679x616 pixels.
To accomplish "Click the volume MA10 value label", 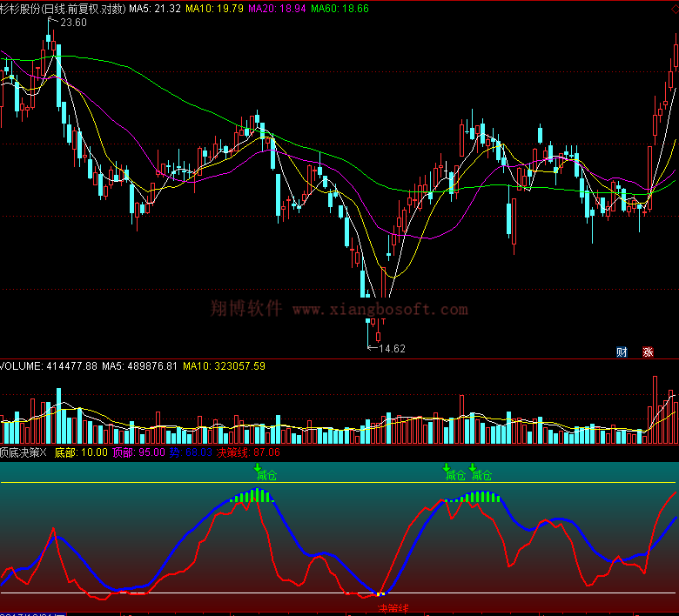I will (224, 366).
